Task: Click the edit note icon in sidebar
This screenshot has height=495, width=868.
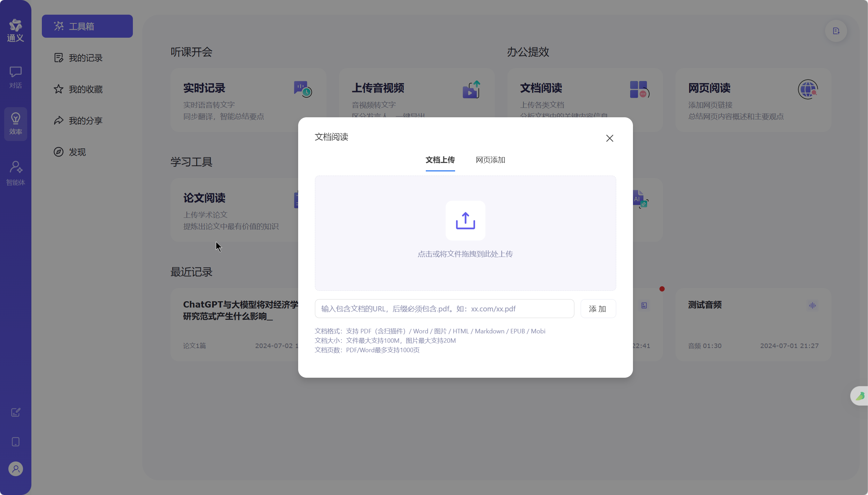Action: pyautogui.click(x=15, y=412)
